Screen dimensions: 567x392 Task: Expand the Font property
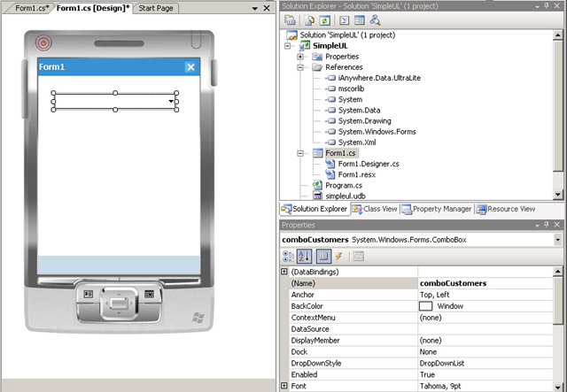pos(284,386)
